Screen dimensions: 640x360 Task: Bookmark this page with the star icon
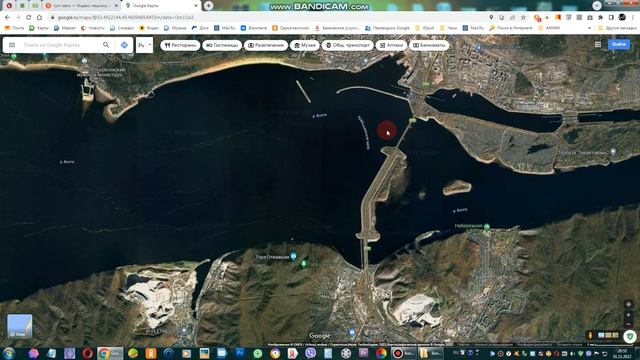[523, 18]
